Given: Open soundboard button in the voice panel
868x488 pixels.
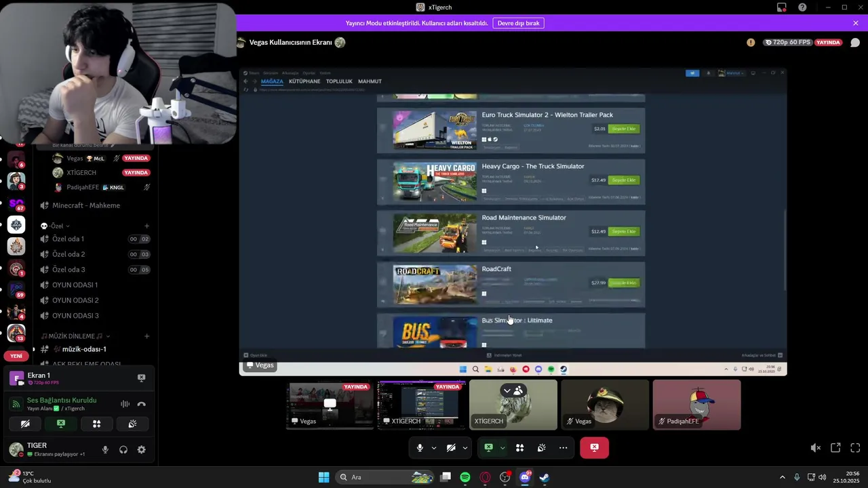Looking at the screenshot, I should tap(132, 424).
